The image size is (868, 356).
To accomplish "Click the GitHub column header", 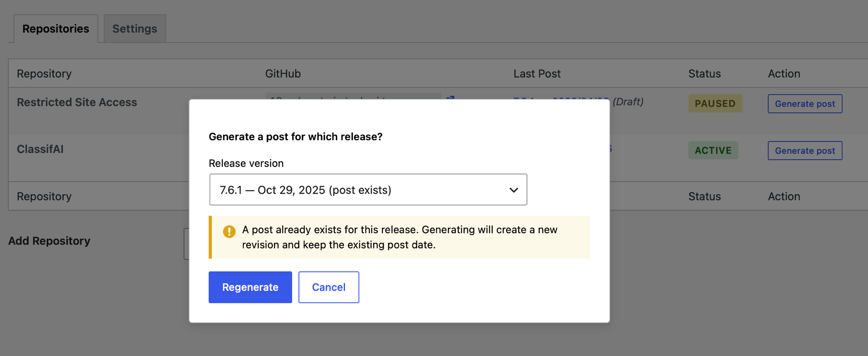I will click(x=283, y=74).
